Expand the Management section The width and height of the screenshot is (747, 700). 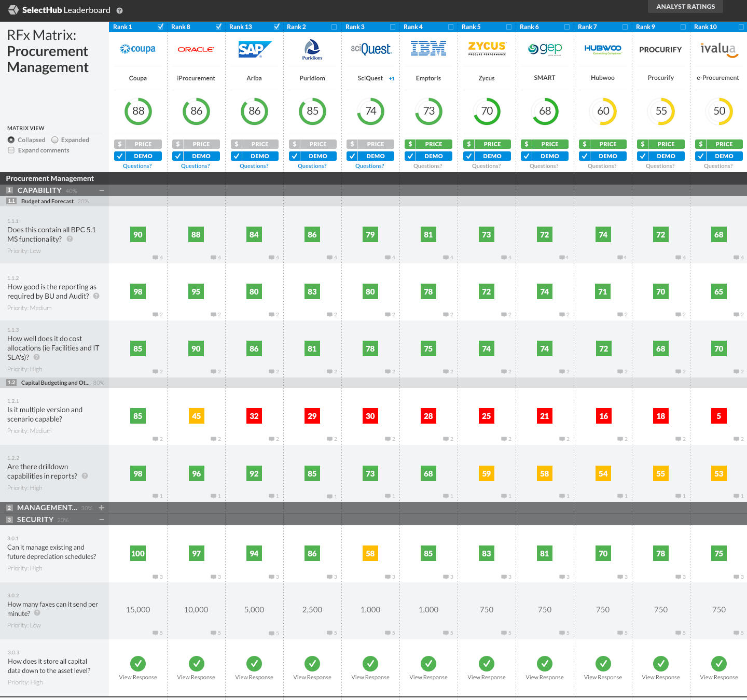[x=102, y=508]
